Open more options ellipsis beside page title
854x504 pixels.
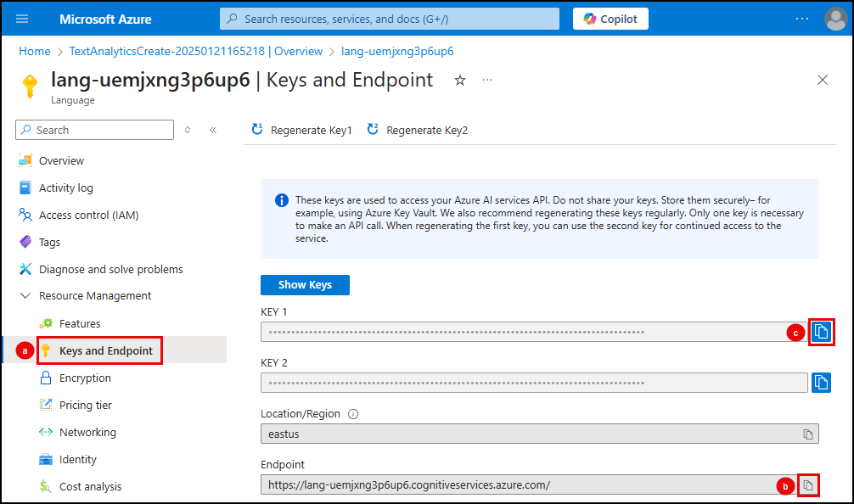(x=487, y=81)
